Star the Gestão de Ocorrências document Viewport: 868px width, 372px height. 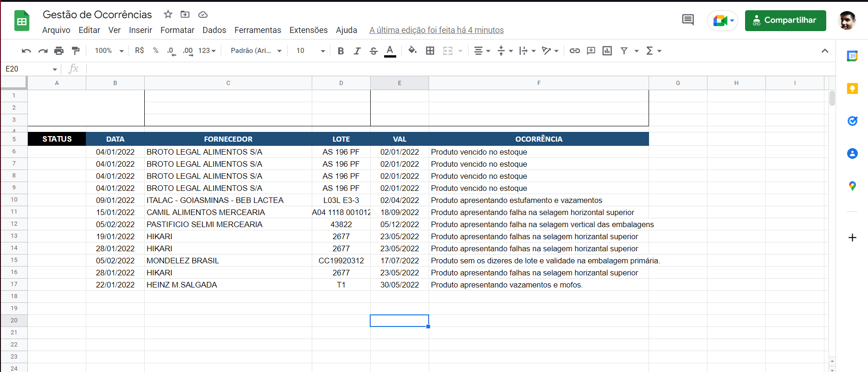pos(168,14)
